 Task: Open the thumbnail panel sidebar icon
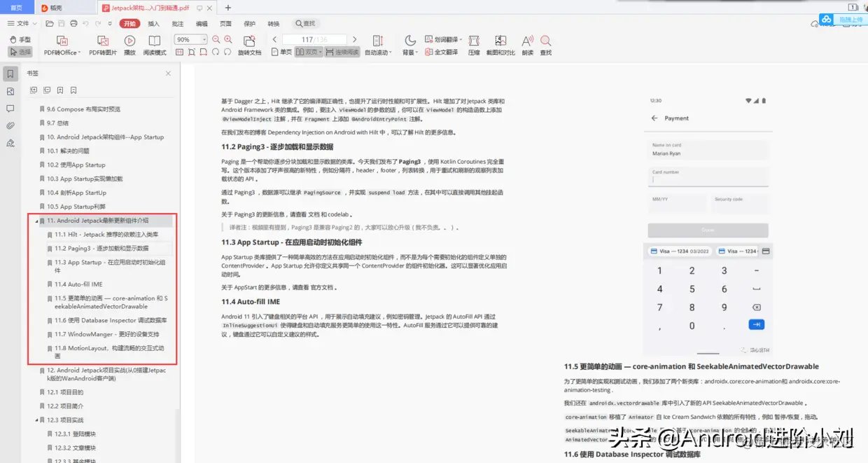(x=10, y=91)
